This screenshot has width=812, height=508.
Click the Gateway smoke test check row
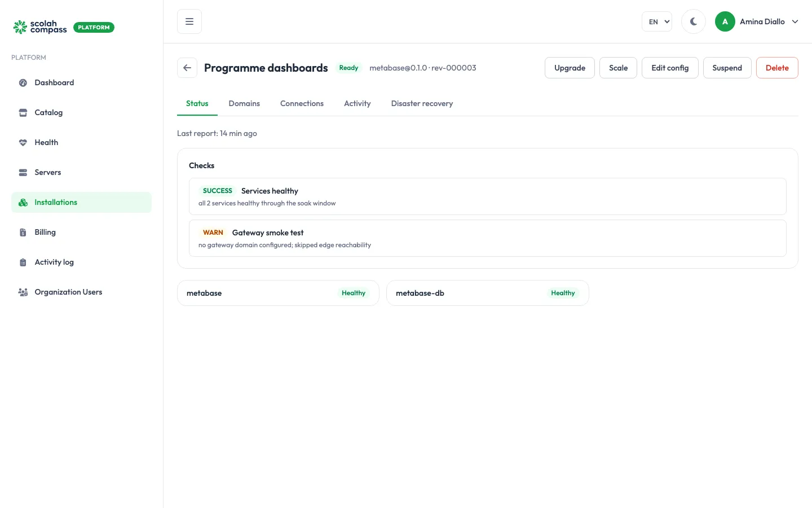488,238
